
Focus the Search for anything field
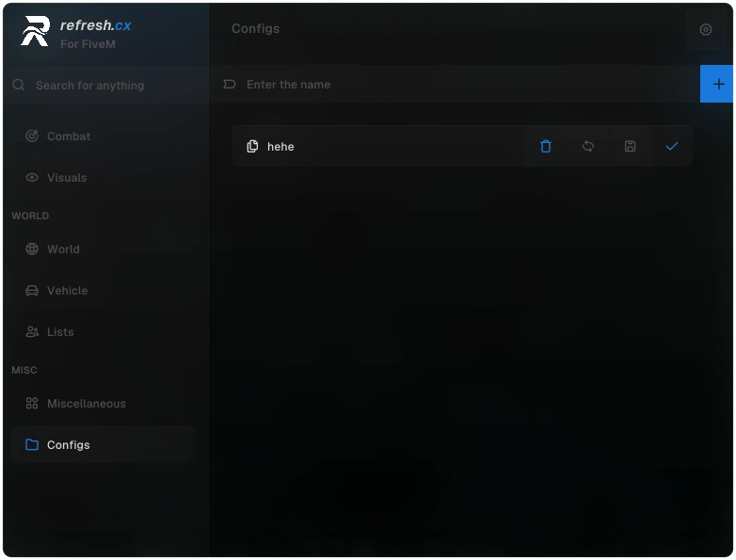[x=105, y=85]
